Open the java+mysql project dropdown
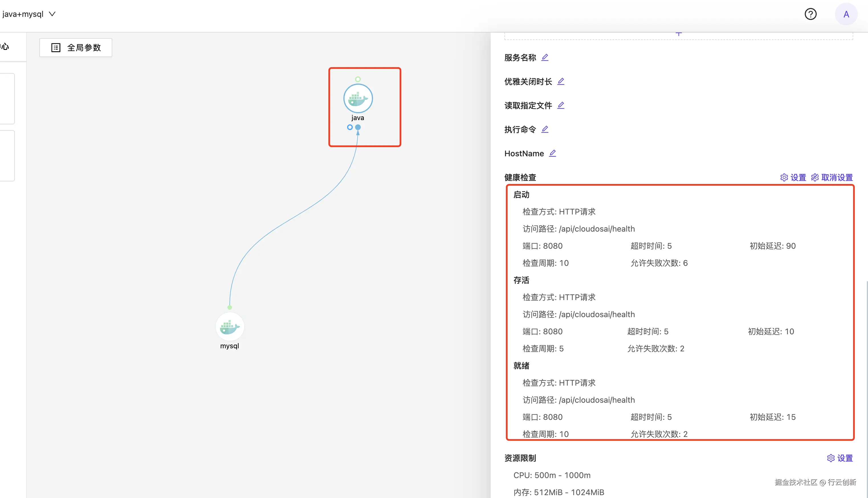 29,14
